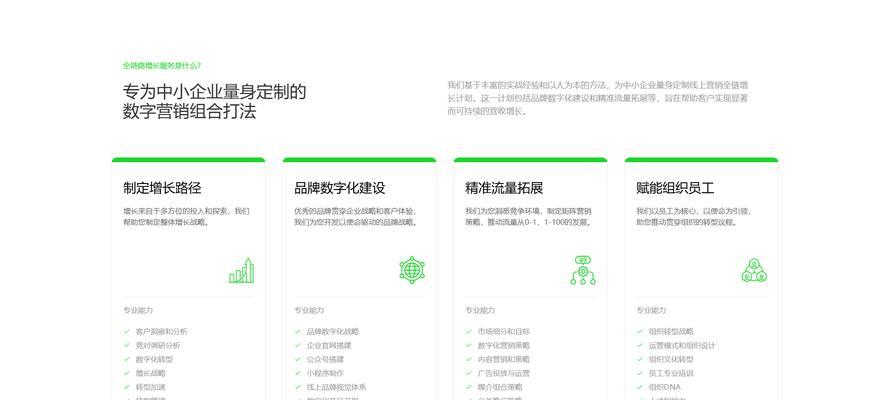Image resolution: width=890 pixels, height=400 pixels.
Task: Click the checkmark beside 竞对调研分析
Action: pyautogui.click(x=127, y=345)
